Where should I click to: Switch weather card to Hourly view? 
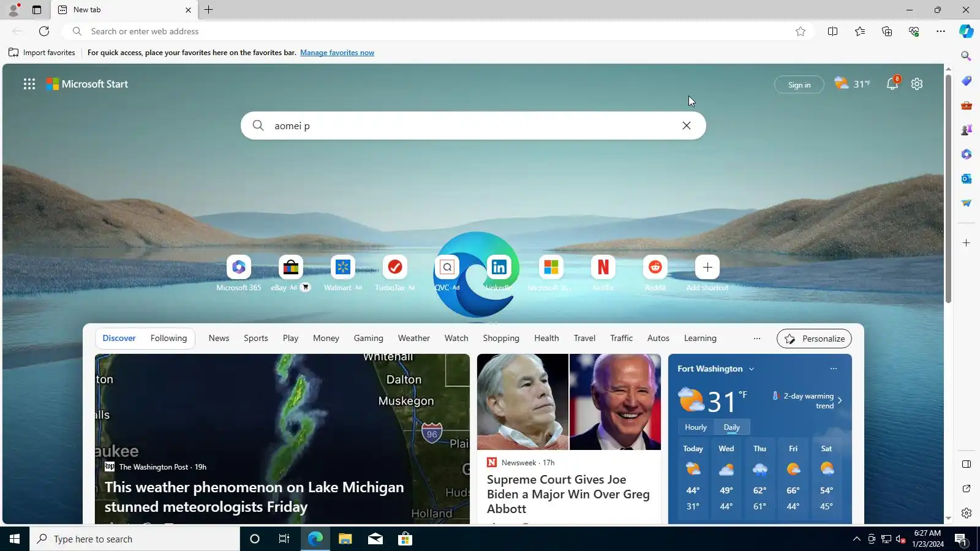(696, 427)
